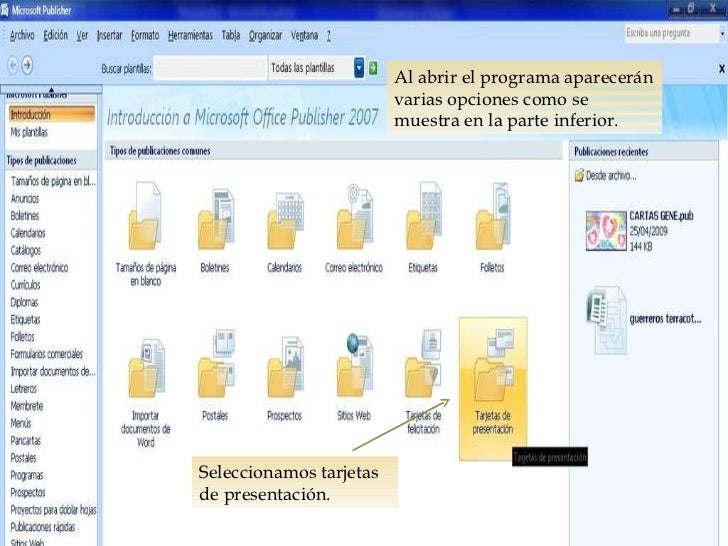Image resolution: width=728 pixels, height=546 pixels.
Task: Select Menús in the sidebar list
Action: point(21,423)
